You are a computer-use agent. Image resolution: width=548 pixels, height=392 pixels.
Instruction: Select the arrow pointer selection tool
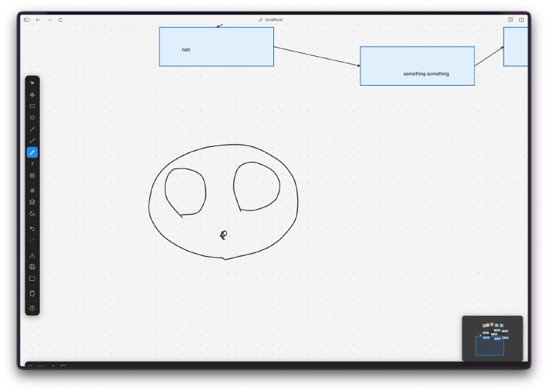point(32,83)
